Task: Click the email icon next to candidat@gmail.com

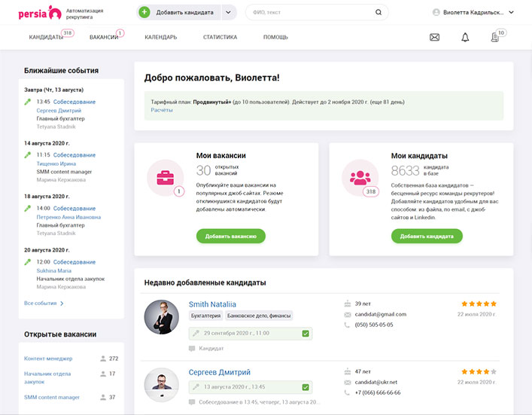Action: coord(348,315)
